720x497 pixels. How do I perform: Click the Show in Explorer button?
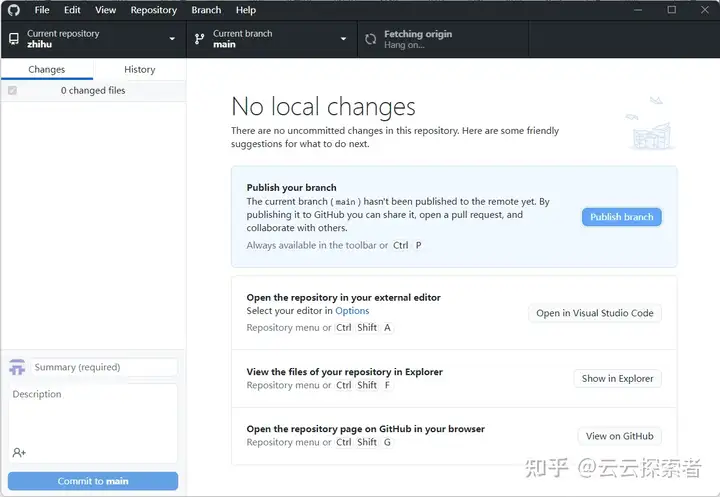pos(617,379)
